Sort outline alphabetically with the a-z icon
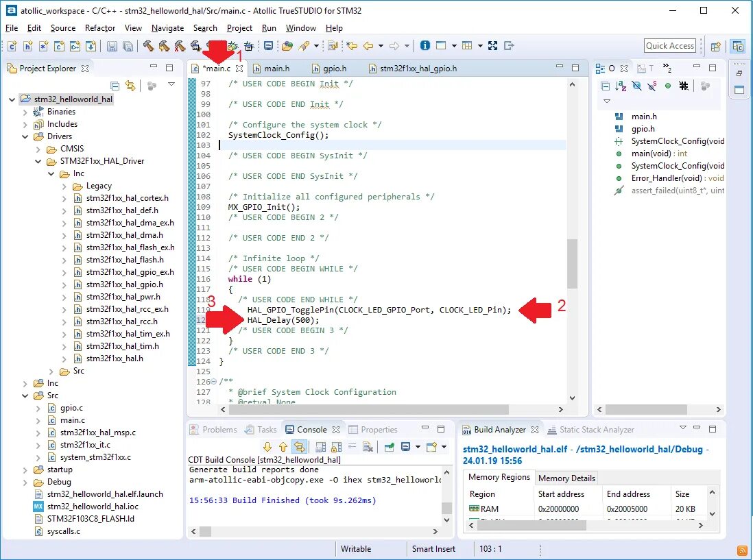Viewport: 753px width, 560px height. (x=621, y=86)
